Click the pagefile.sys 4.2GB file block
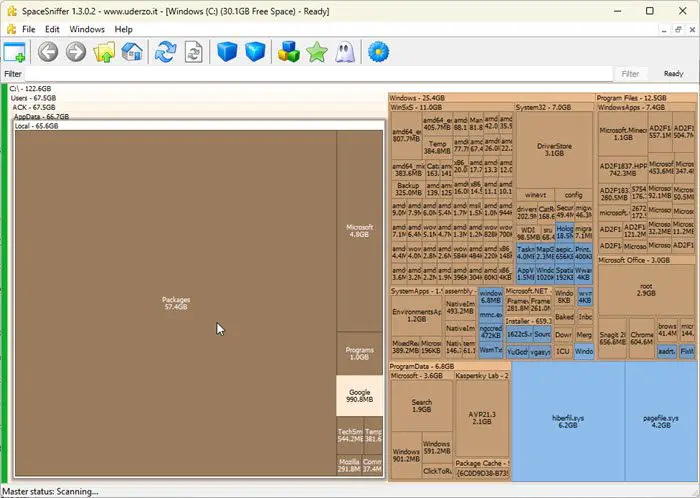 pos(661,422)
